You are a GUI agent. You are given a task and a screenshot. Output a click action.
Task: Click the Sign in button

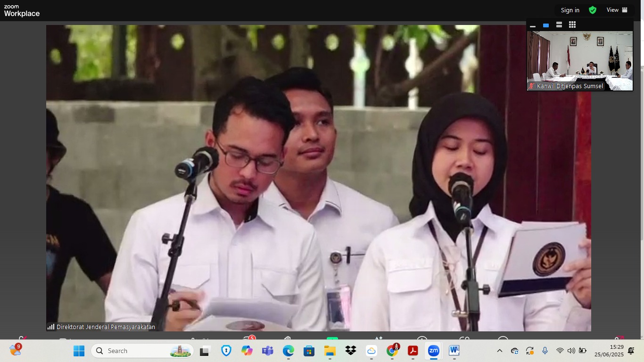click(x=570, y=10)
